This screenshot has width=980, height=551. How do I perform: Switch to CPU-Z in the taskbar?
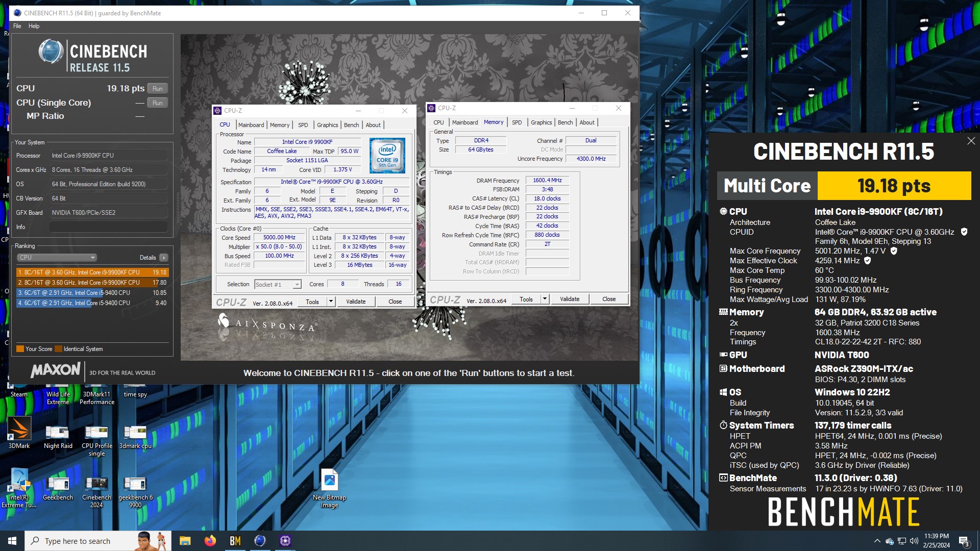pos(285,541)
